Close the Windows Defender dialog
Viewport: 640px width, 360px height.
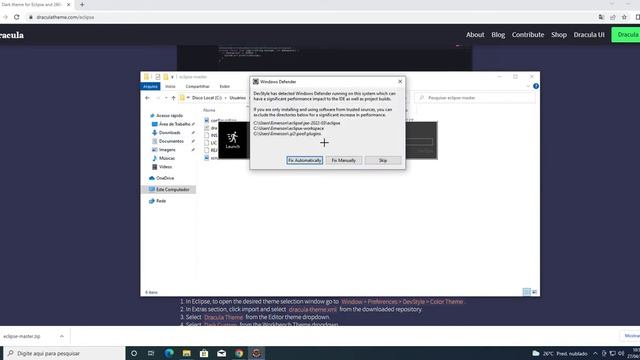coord(400,82)
